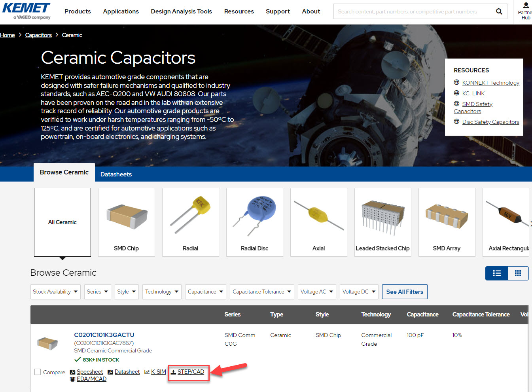Click the STEP/CAD download icon
Image resolution: width=532 pixels, height=392 pixels.
point(173,372)
